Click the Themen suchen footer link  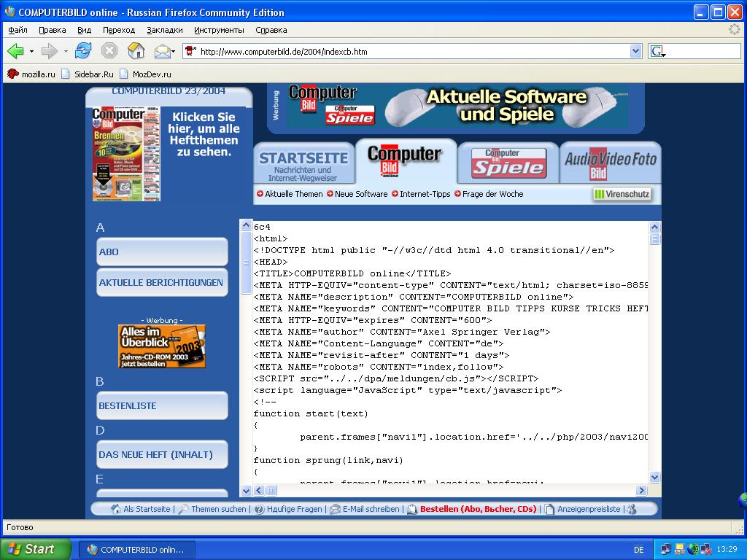[x=219, y=509]
